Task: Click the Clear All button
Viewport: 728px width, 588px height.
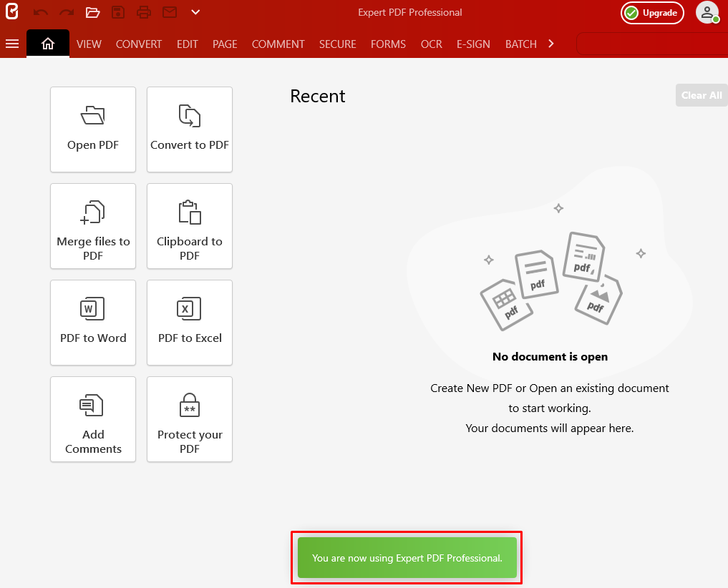Action: [702, 95]
